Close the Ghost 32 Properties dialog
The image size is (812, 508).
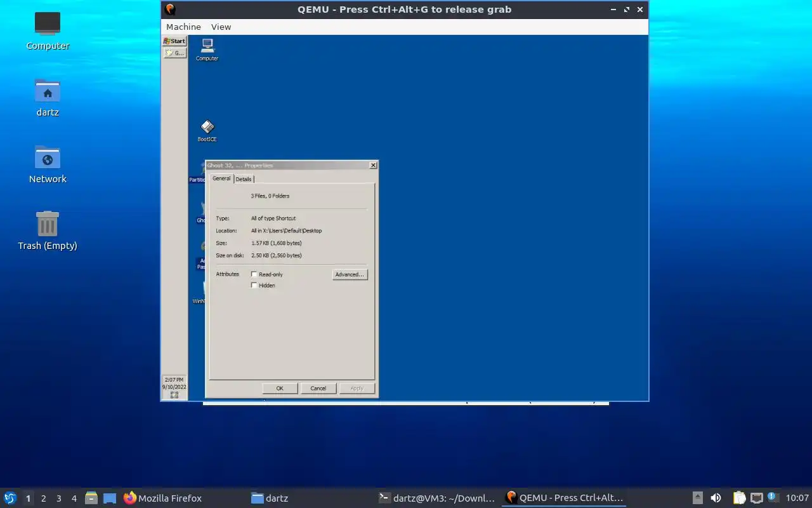373,165
